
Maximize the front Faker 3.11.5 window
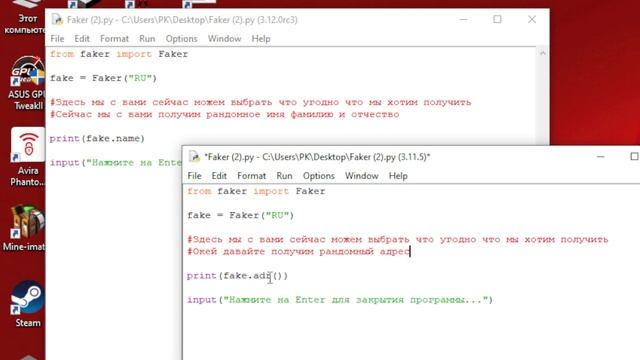[634, 157]
